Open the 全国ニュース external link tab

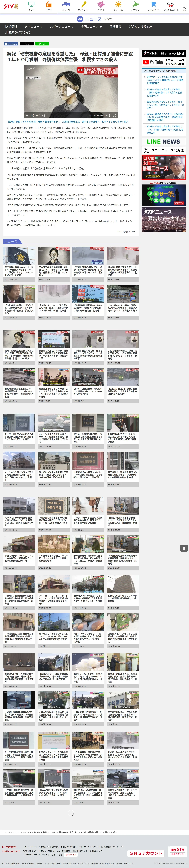point(91,27)
